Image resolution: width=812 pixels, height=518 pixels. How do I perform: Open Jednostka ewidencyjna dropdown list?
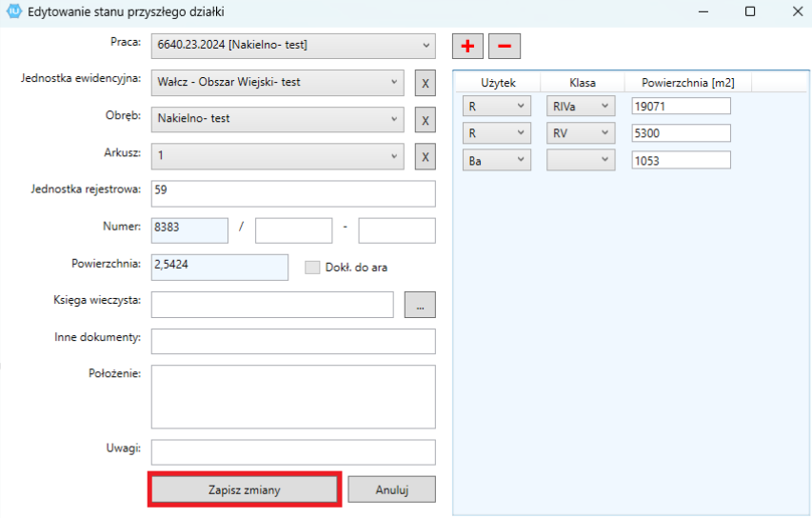(x=394, y=83)
